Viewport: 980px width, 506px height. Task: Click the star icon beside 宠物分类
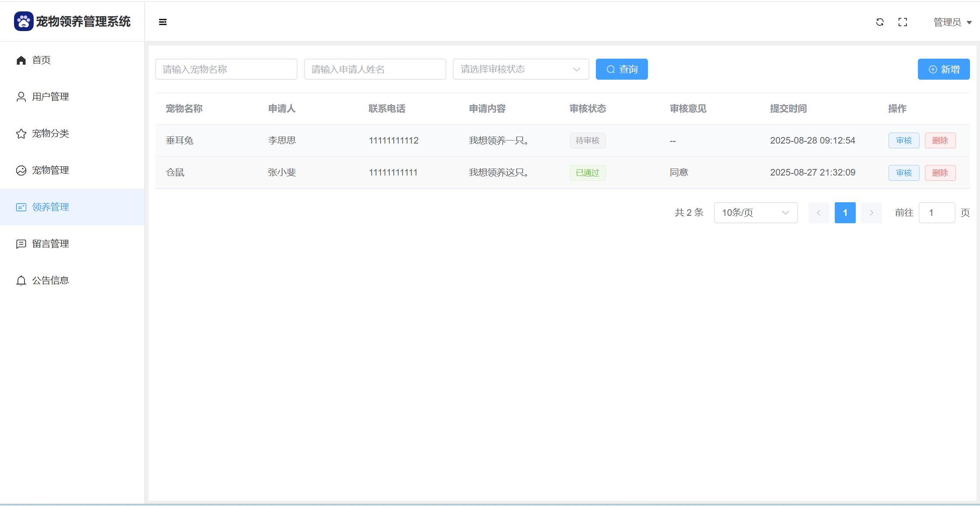(x=21, y=134)
